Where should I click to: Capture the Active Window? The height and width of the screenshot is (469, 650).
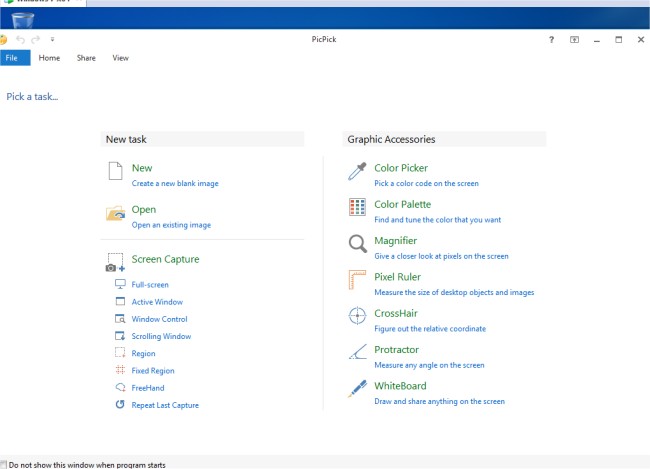(157, 302)
